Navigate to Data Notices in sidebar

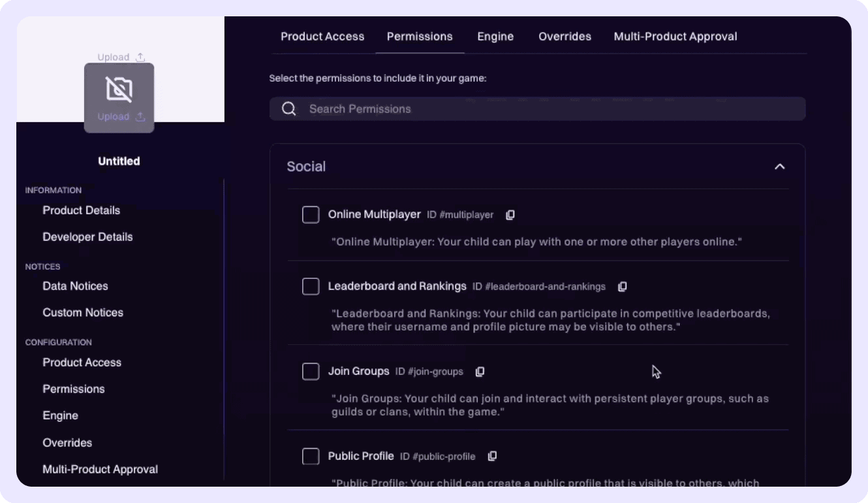pos(75,286)
